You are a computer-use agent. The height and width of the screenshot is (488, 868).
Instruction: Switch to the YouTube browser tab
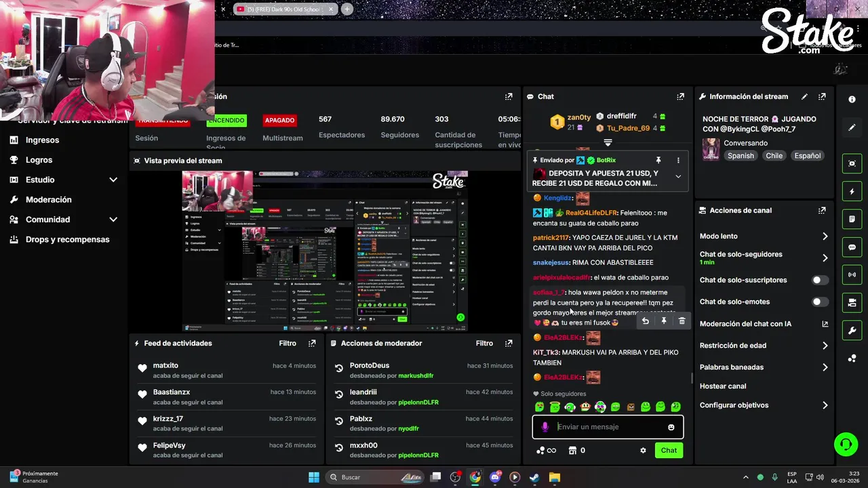pos(285,9)
